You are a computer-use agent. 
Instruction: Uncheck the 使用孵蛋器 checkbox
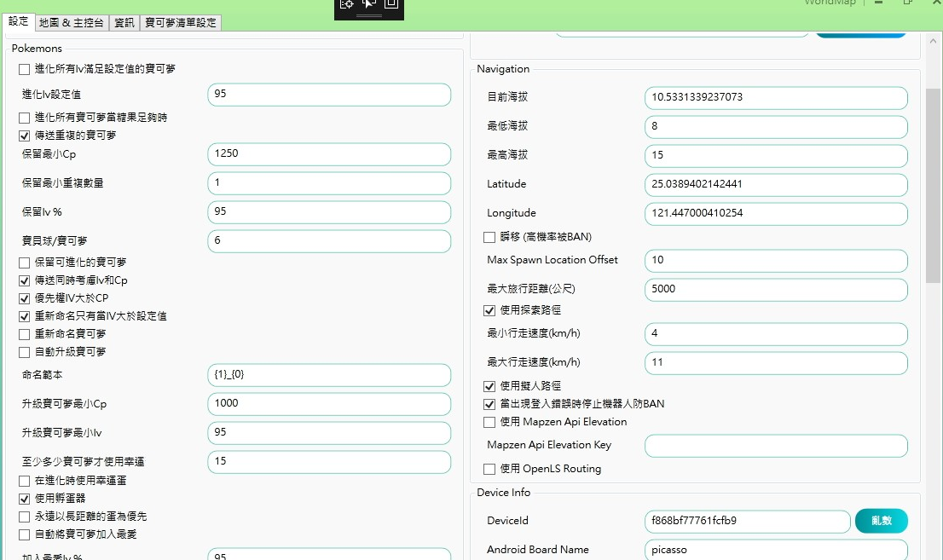24,499
